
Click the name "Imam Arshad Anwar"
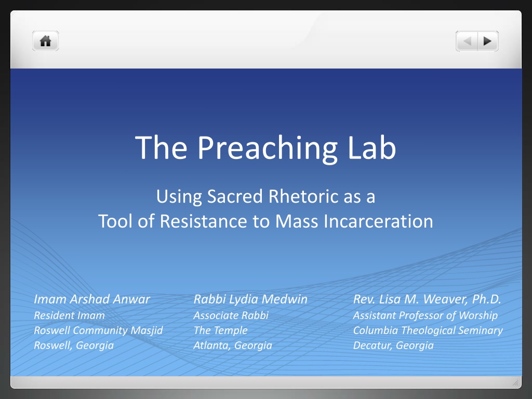pos(92,299)
